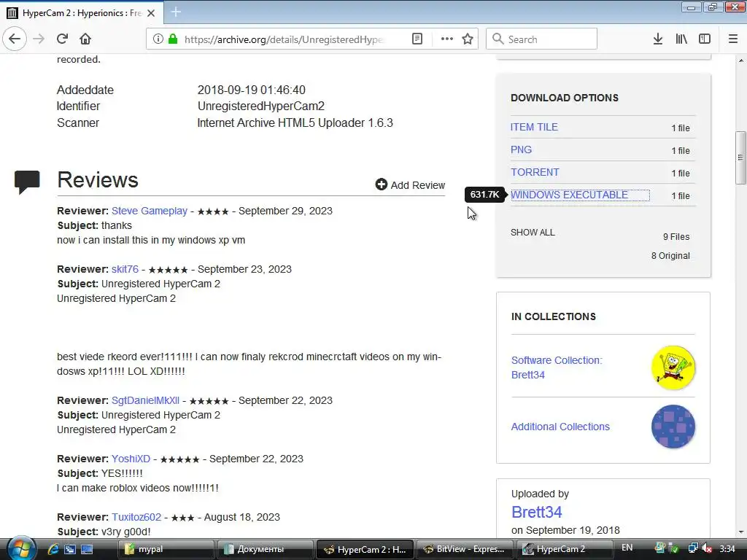Open the library icon in toolbar

click(681, 39)
